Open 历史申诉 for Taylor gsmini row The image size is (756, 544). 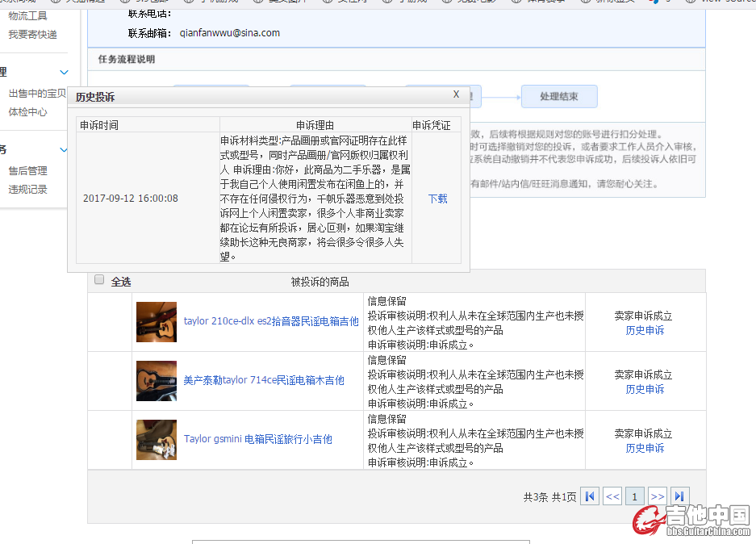[645, 448]
